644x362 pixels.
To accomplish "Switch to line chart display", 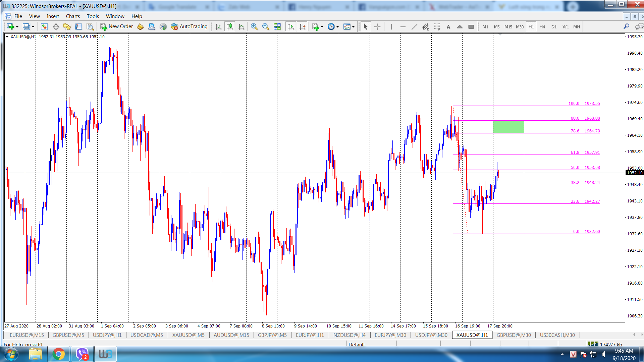I will [x=241, y=26].
